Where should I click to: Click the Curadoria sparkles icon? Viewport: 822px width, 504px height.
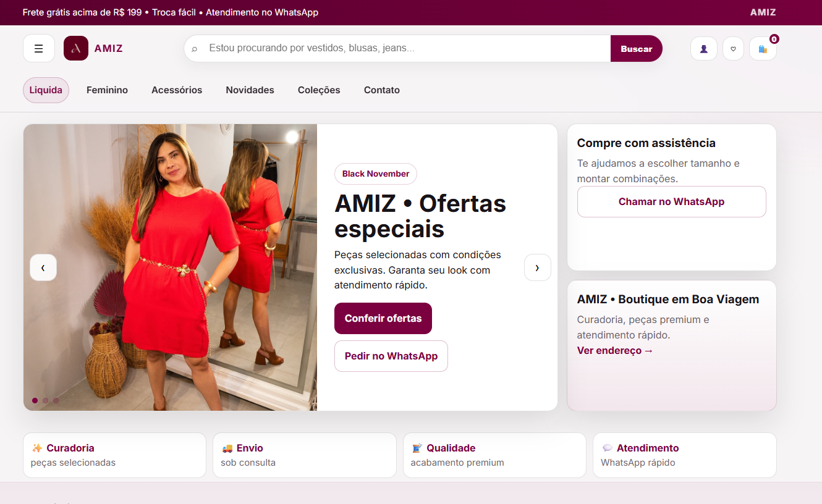[x=37, y=448]
